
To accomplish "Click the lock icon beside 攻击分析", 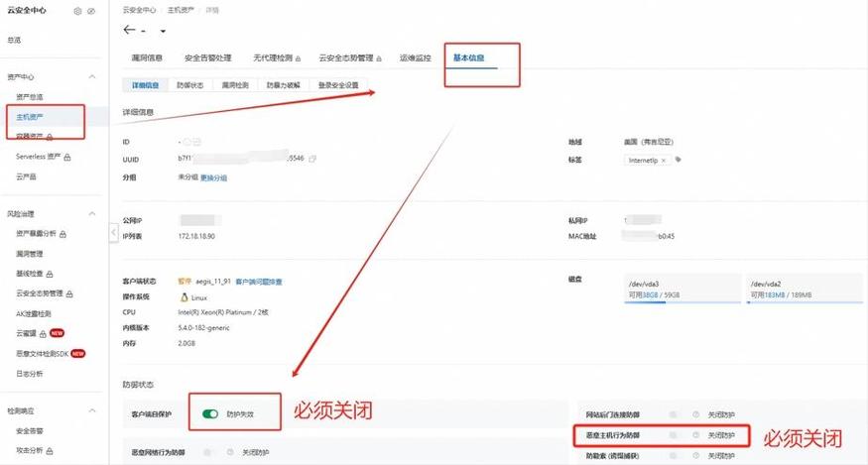I will [50, 451].
